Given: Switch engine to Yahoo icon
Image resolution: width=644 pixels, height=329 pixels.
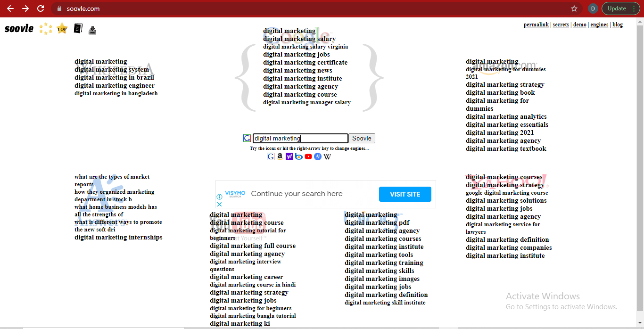Looking at the screenshot, I should click(289, 156).
